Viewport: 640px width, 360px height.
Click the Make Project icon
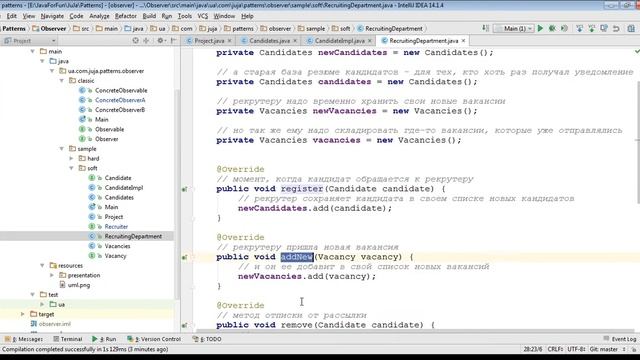[x=486, y=28]
